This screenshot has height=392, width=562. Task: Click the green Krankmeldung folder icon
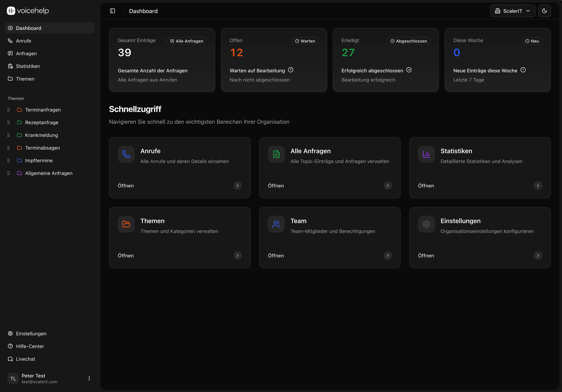click(x=19, y=135)
